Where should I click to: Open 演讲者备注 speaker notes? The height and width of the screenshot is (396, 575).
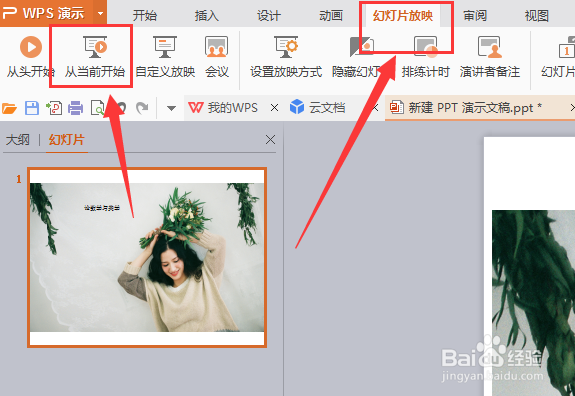coord(490,56)
